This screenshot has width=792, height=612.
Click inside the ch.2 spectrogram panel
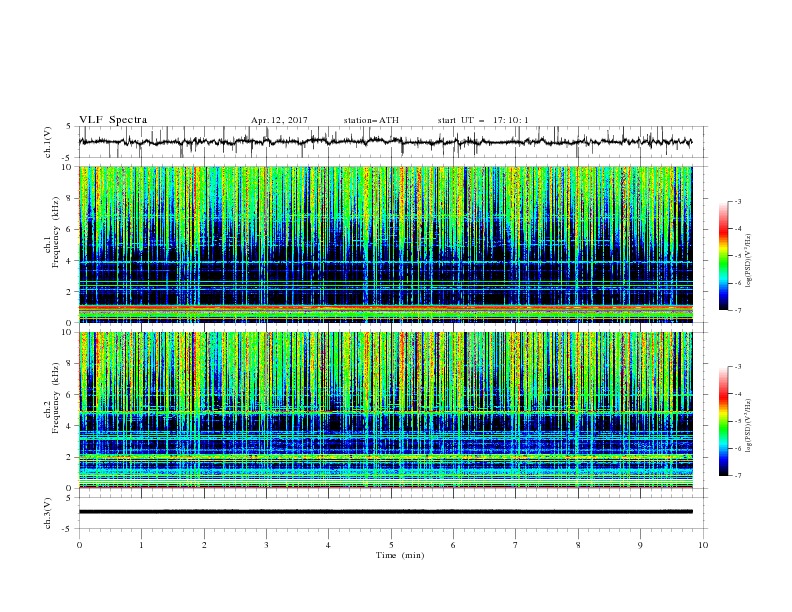[385, 410]
